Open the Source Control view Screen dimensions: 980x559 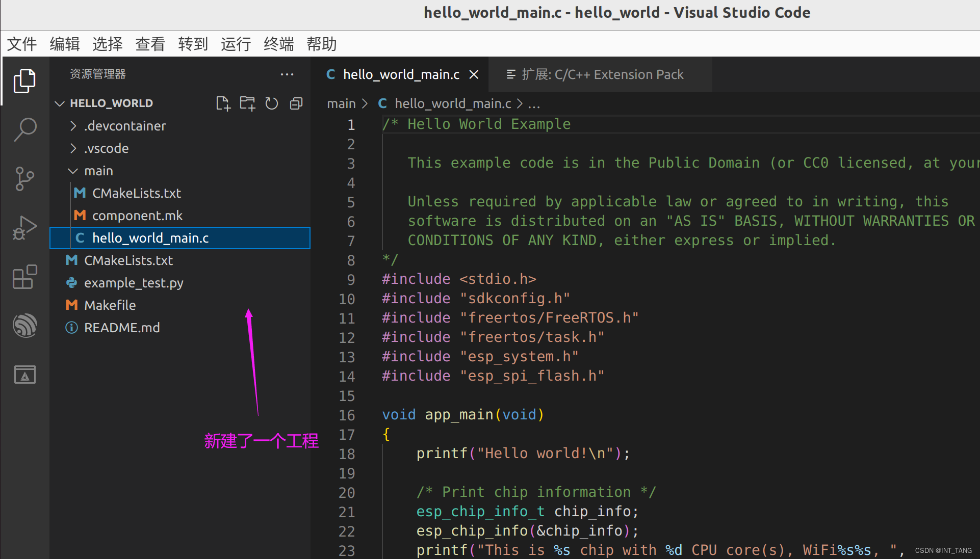[24, 178]
